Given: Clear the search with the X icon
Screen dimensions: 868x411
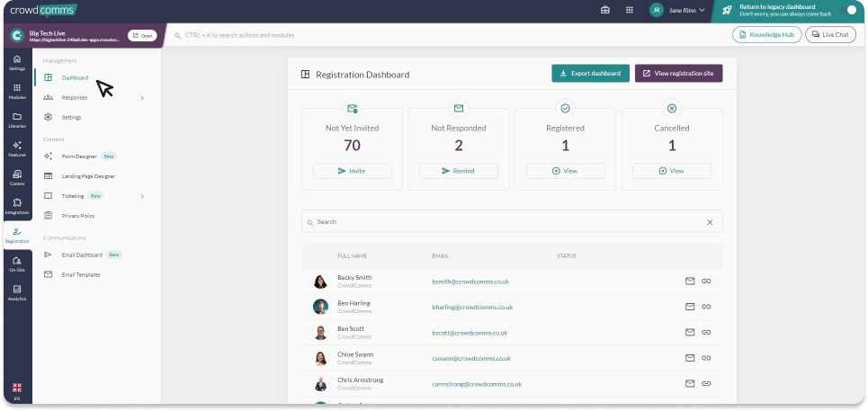Looking at the screenshot, I should click(x=709, y=221).
